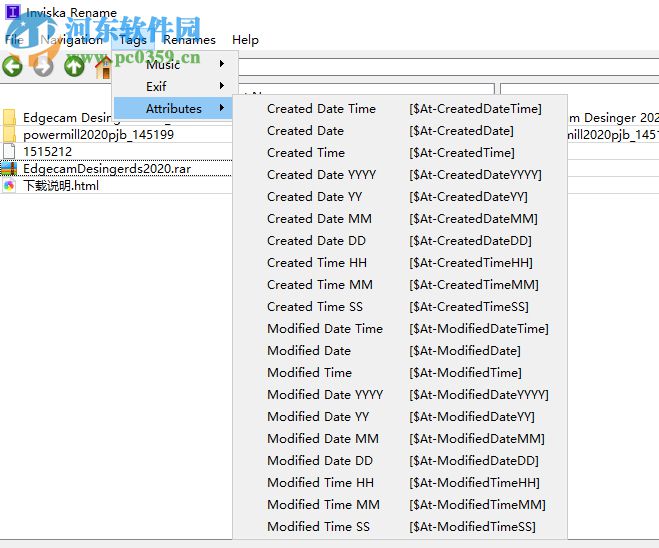Expand the Attributes tags submenu
The width and height of the screenshot is (659, 548).
(173, 108)
